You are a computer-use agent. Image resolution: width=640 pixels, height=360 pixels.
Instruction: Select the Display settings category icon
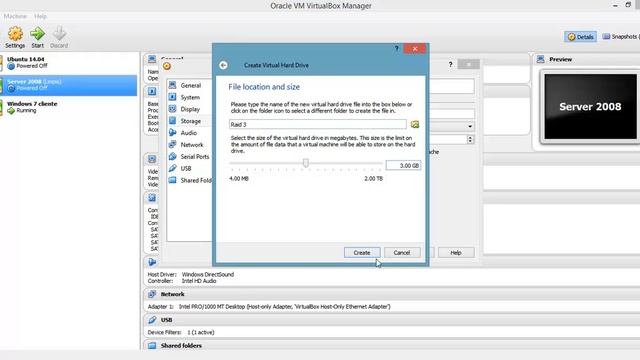[173, 109]
